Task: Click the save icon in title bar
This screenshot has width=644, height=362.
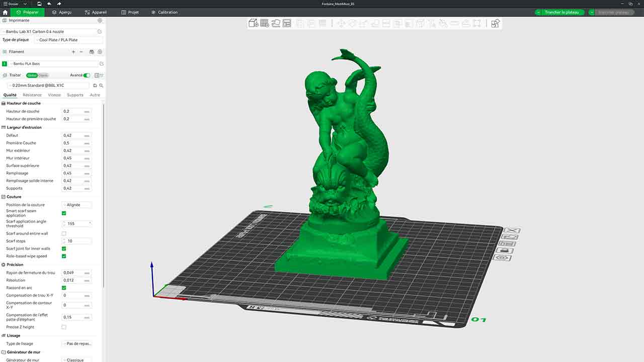Action: [39, 4]
